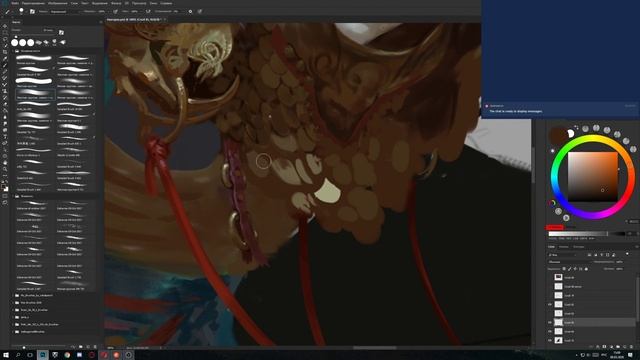The image size is (640, 360).
Task: Open the File menu
Action: coord(15,3)
